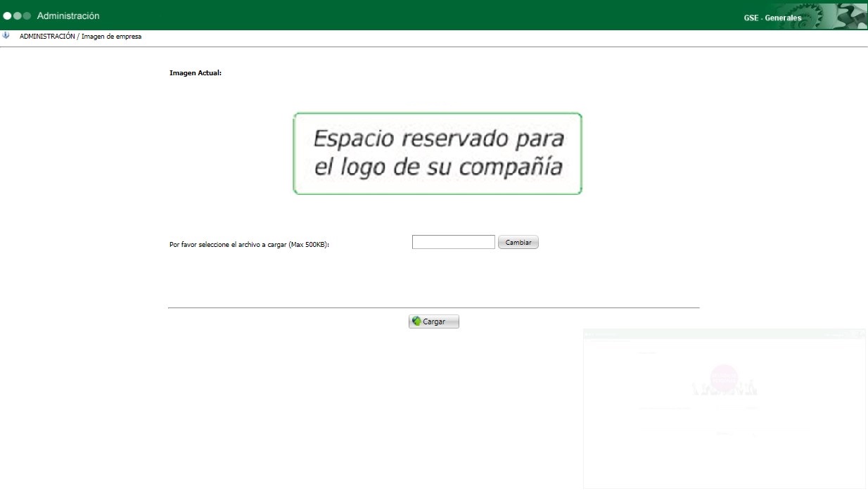Click the blue down-arrow icon beside the breadcrumb
The width and height of the screenshot is (868, 491).
(6, 35)
